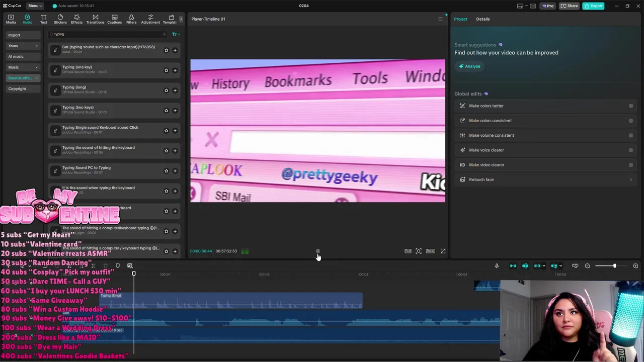This screenshot has width=644, height=362.
Task: Click the typing search input field
Action: (107, 34)
